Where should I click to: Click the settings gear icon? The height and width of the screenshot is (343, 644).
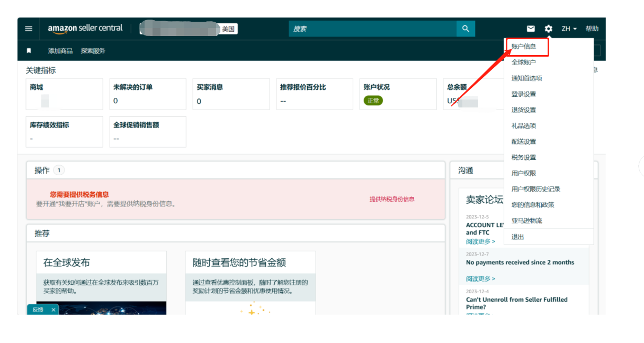coord(549,29)
